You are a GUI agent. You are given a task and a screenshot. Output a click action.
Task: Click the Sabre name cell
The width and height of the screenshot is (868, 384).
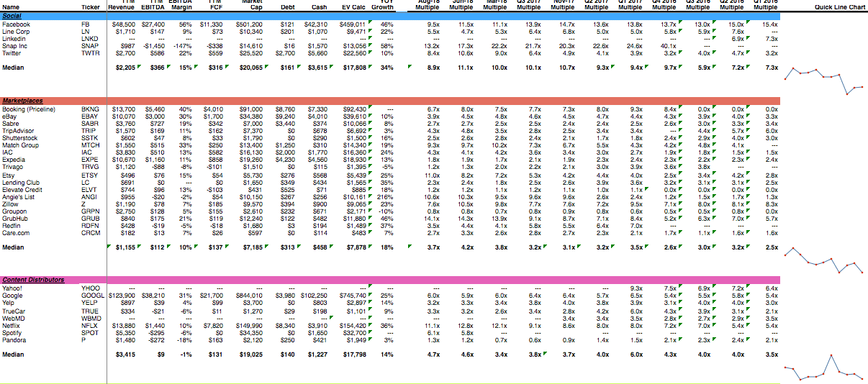(x=10, y=123)
